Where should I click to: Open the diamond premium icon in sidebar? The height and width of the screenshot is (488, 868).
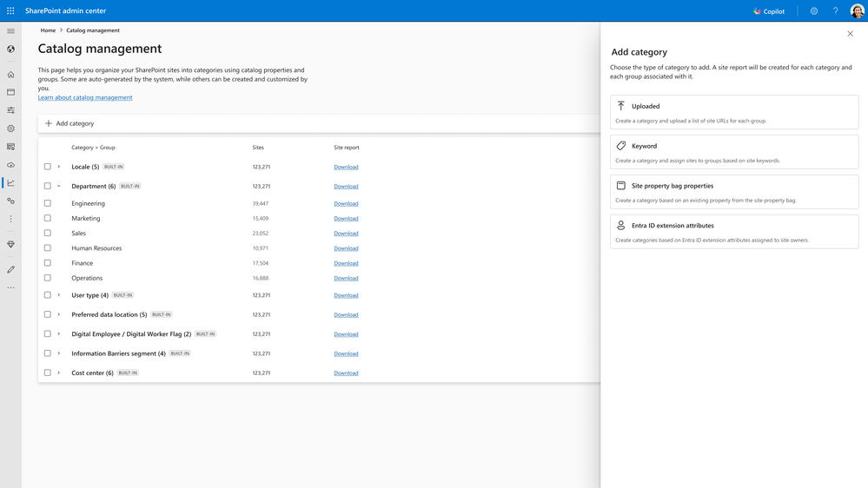tap(10, 244)
